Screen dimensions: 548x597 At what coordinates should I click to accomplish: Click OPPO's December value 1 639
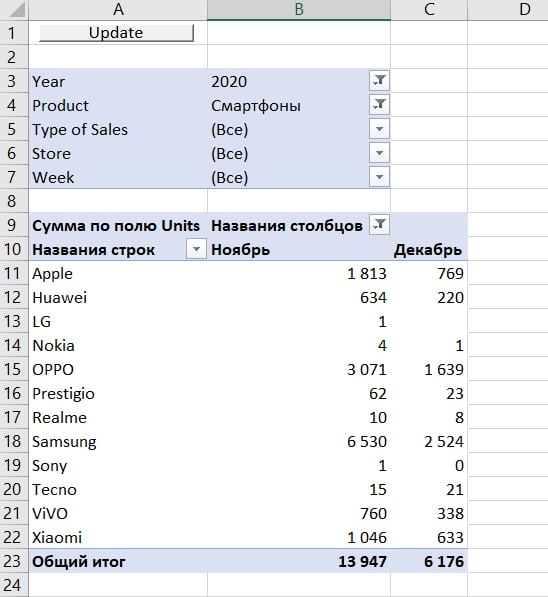[x=429, y=369]
